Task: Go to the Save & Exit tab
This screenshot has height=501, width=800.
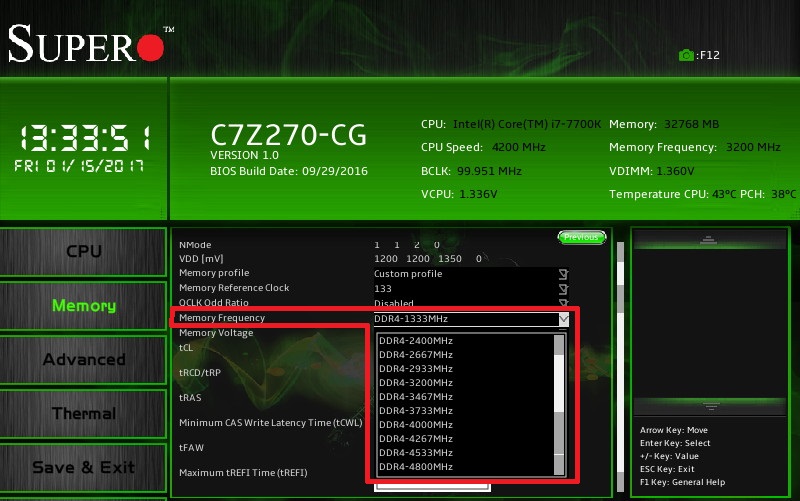Action: (83, 467)
